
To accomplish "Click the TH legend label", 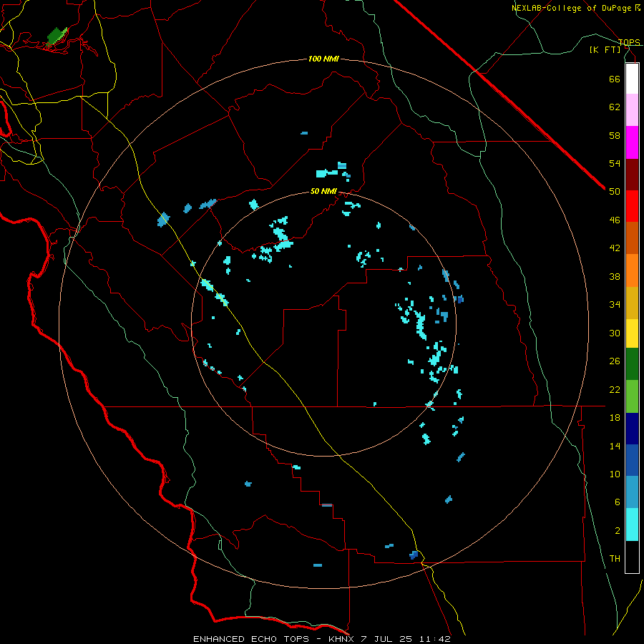I will click(615, 559).
